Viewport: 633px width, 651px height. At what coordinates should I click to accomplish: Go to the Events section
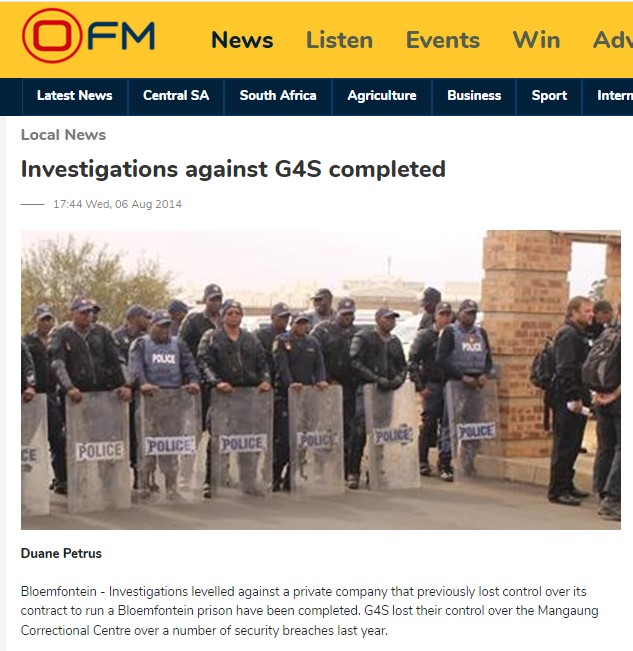click(442, 40)
